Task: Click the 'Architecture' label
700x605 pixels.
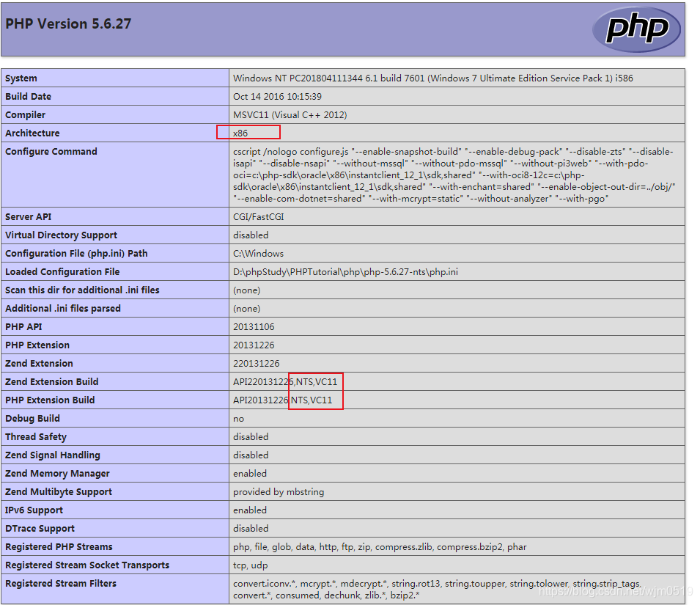Action: point(32,133)
